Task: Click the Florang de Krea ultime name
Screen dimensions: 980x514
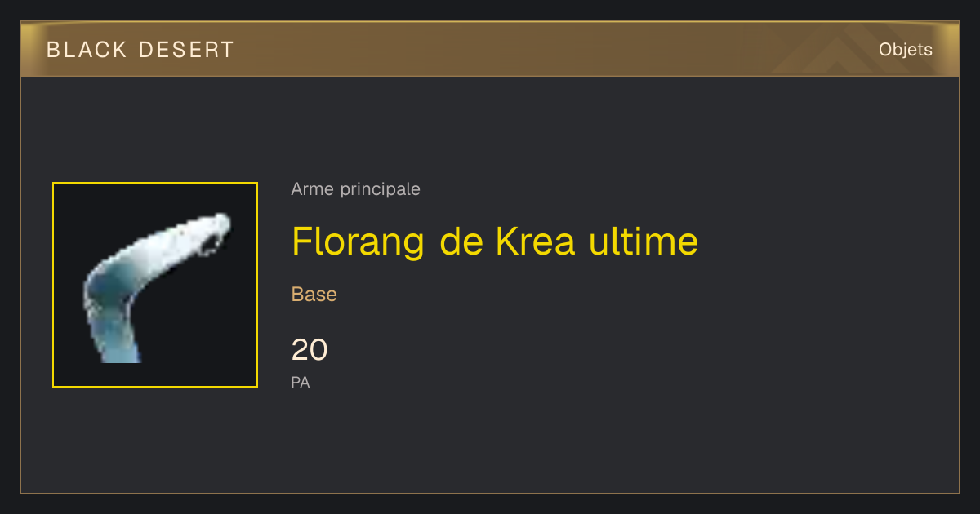Action: point(495,241)
